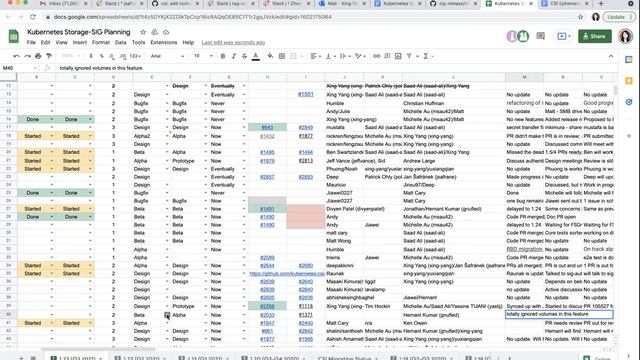This screenshot has height=360, width=640.
Task: Open font size dropdown
Action: click(x=203, y=56)
